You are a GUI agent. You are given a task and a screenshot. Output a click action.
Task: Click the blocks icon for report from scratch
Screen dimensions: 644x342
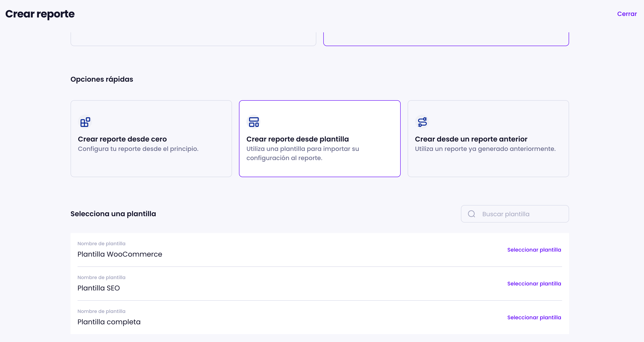(x=85, y=122)
